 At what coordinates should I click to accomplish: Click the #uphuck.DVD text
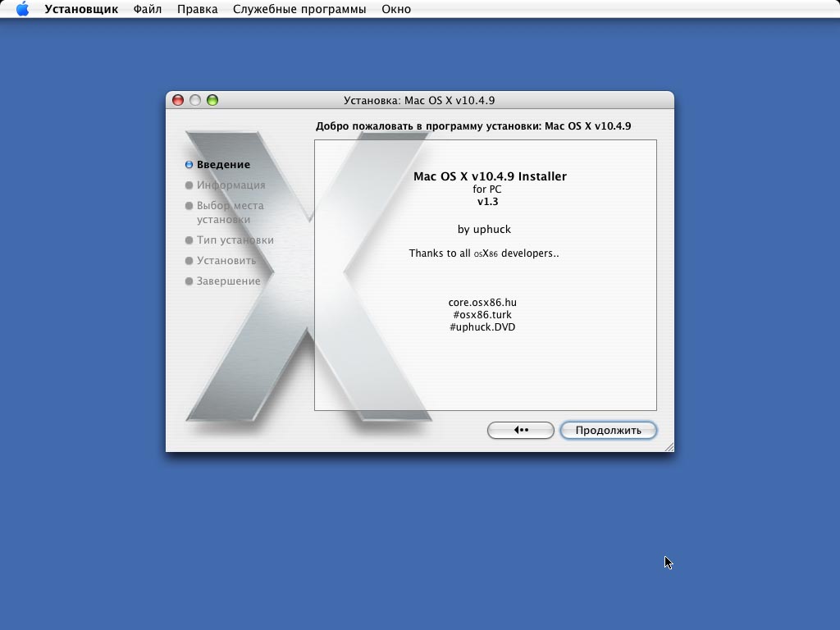point(482,326)
